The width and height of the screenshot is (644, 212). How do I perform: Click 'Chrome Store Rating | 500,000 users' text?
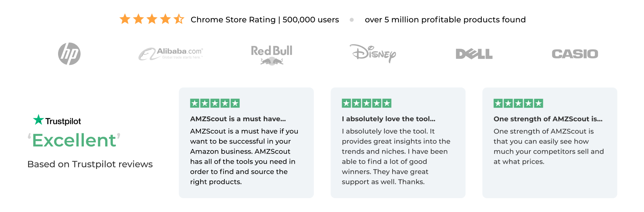point(264,19)
